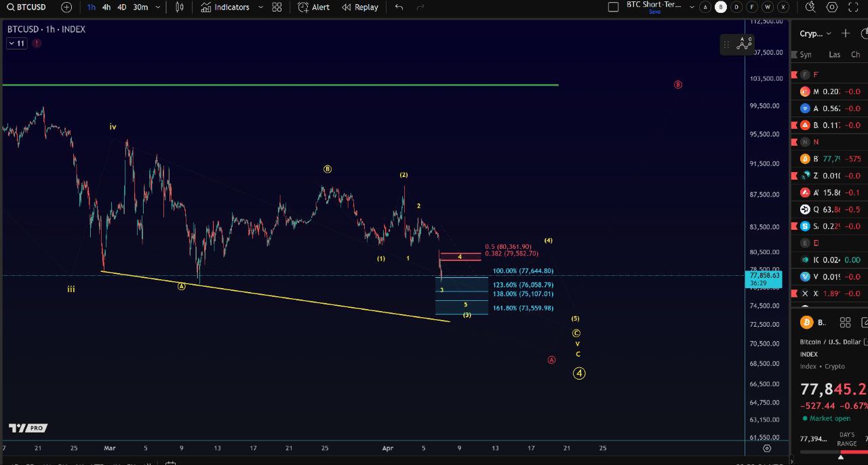
Task: Undo the last chart action
Action: click(x=399, y=7)
